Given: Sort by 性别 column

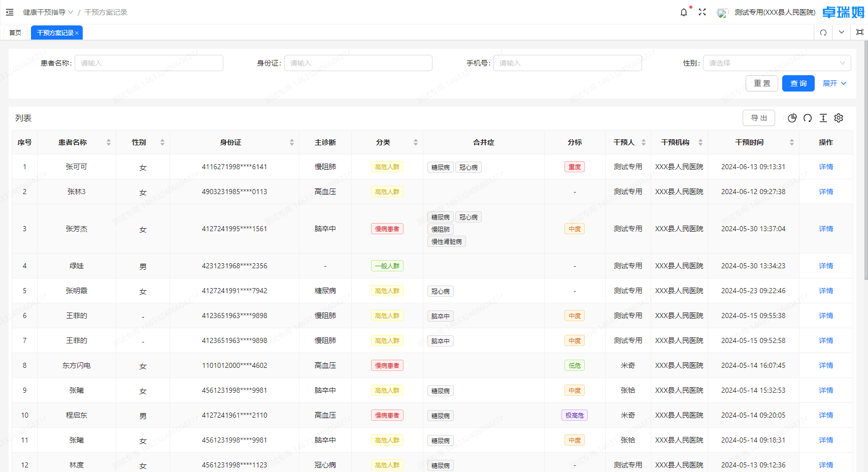Looking at the screenshot, I should coord(162,142).
